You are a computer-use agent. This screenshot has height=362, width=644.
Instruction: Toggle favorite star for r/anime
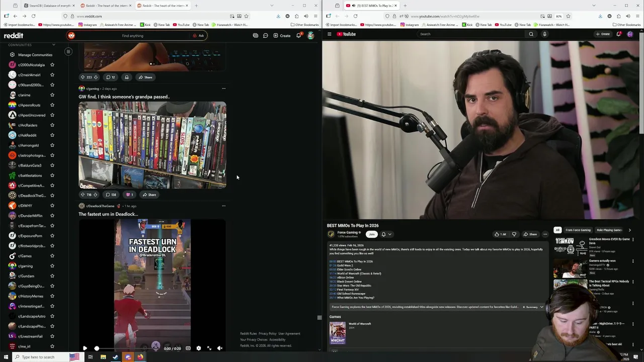pyautogui.click(x=52, y=95)
